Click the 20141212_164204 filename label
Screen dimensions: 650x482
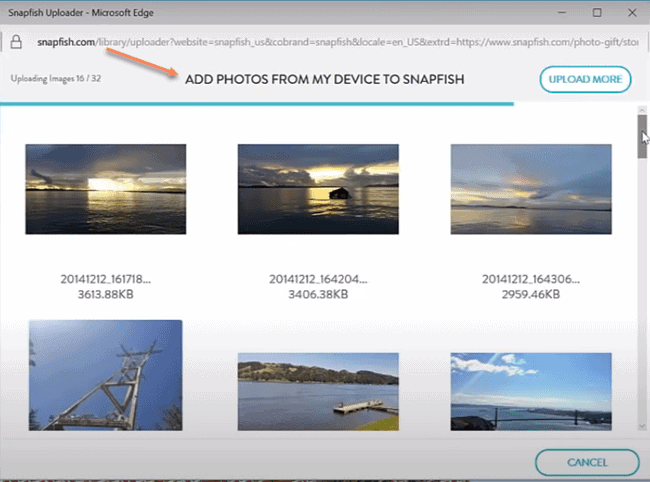[318, 278]
